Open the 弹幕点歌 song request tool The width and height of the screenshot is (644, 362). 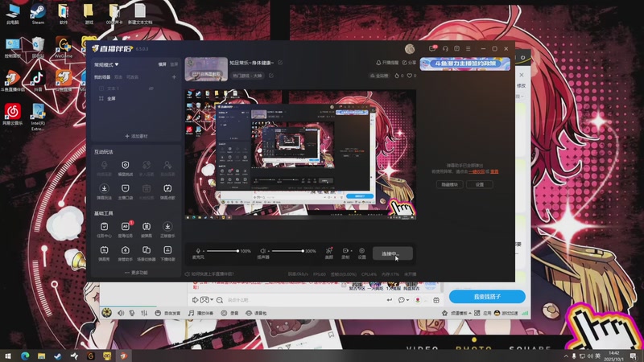(x=167, y=191)
